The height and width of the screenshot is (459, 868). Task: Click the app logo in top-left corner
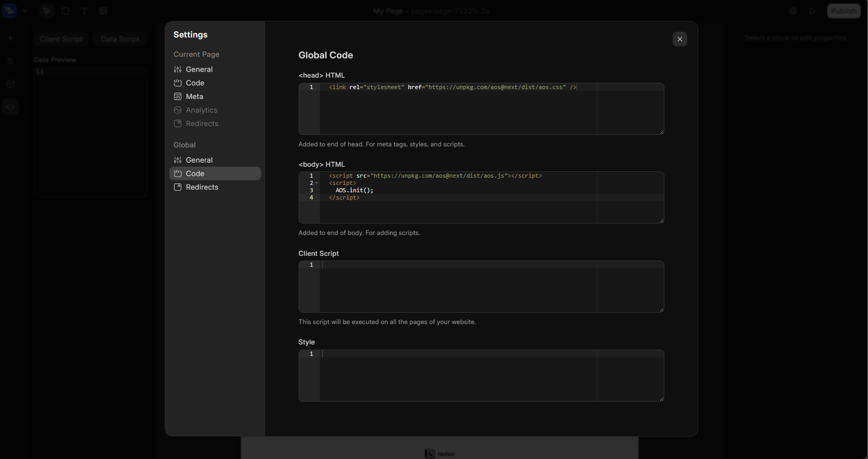coord(9,11)
